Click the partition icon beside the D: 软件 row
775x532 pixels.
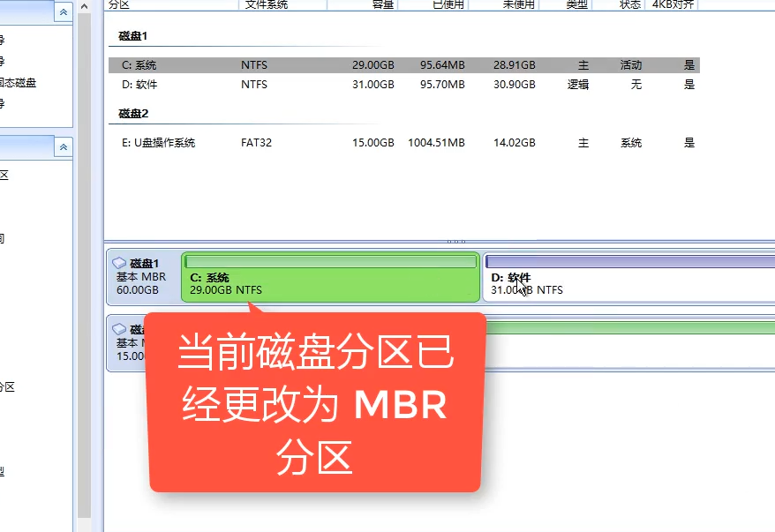[x=119, y=84]
